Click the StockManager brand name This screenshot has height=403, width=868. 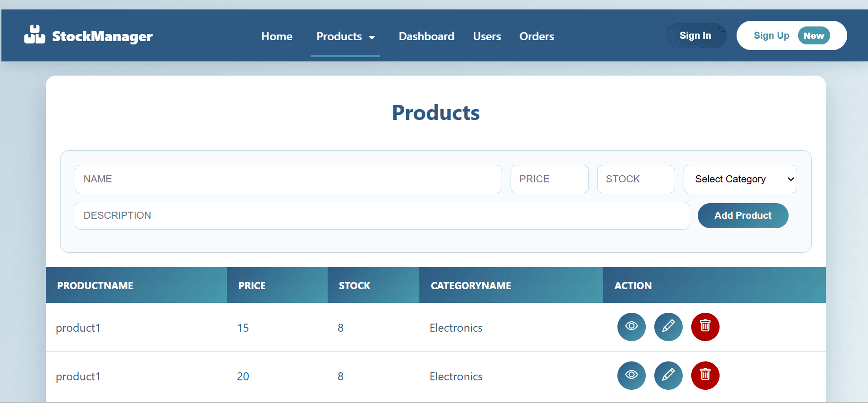[x=102, y=36]
